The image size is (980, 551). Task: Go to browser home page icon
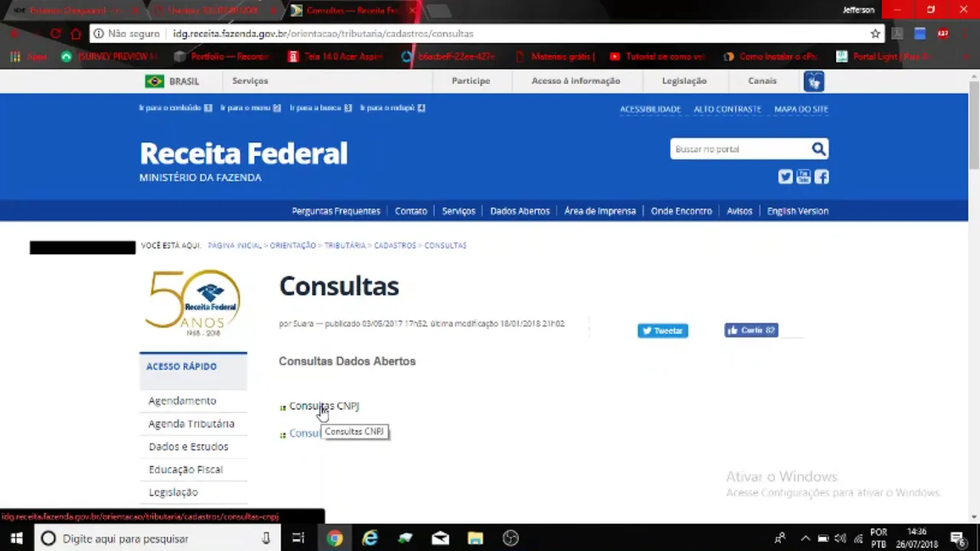tap(76, 34)
